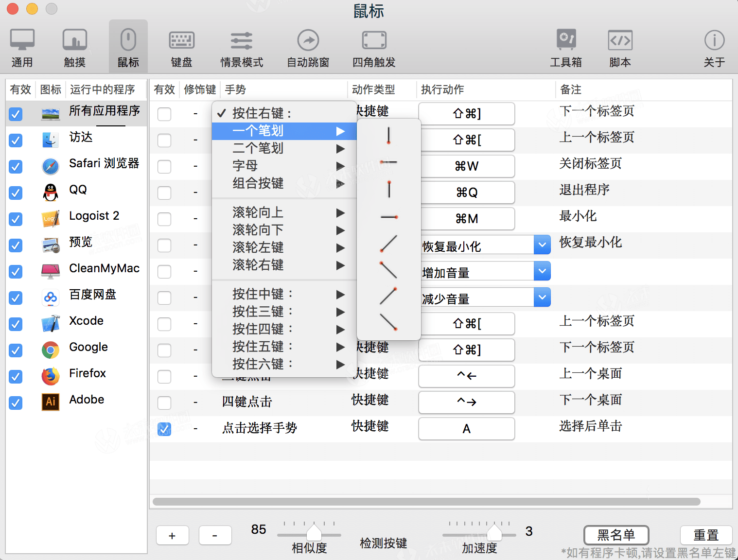Open the 通用 settings panel
The image size is (738, 560).
[x=22, y=46]
